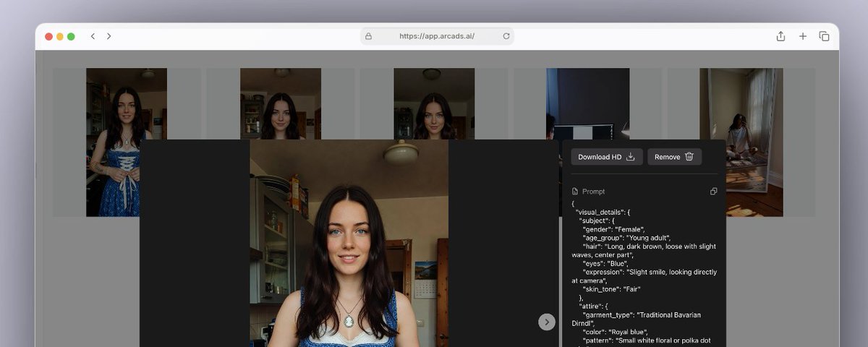Viewport: 868px width, 347px height.
Task: Click the "pattern" prompt line
Action: [x=646, y=340]
